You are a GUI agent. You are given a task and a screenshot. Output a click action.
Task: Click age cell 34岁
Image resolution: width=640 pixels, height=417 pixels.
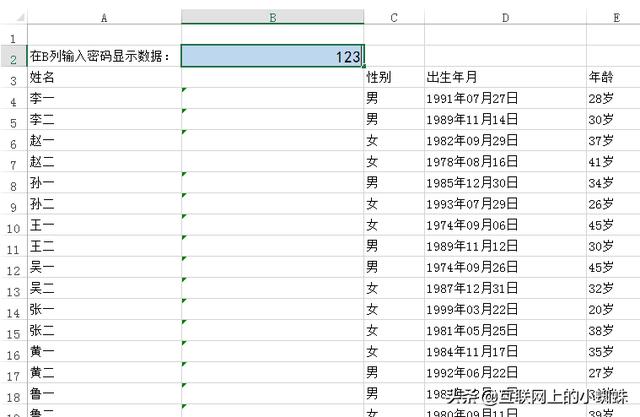pyautogui.click(x=613, y=183)
